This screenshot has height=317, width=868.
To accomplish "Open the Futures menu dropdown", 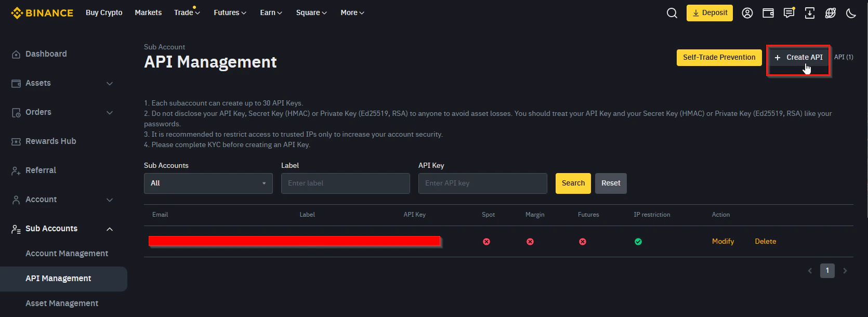I will click(230, 12).
